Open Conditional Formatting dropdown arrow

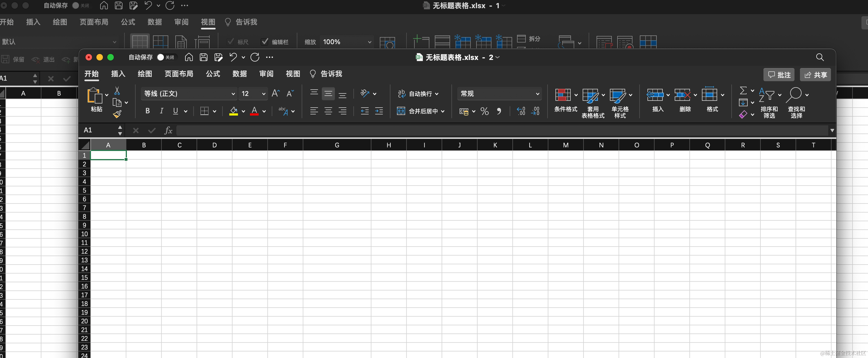(576, 95)
